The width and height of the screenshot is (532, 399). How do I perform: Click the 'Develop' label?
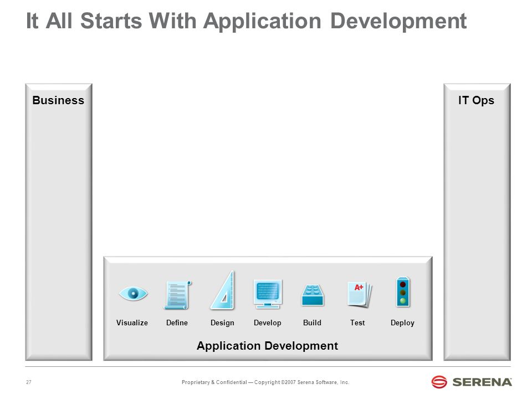point(267,323)
